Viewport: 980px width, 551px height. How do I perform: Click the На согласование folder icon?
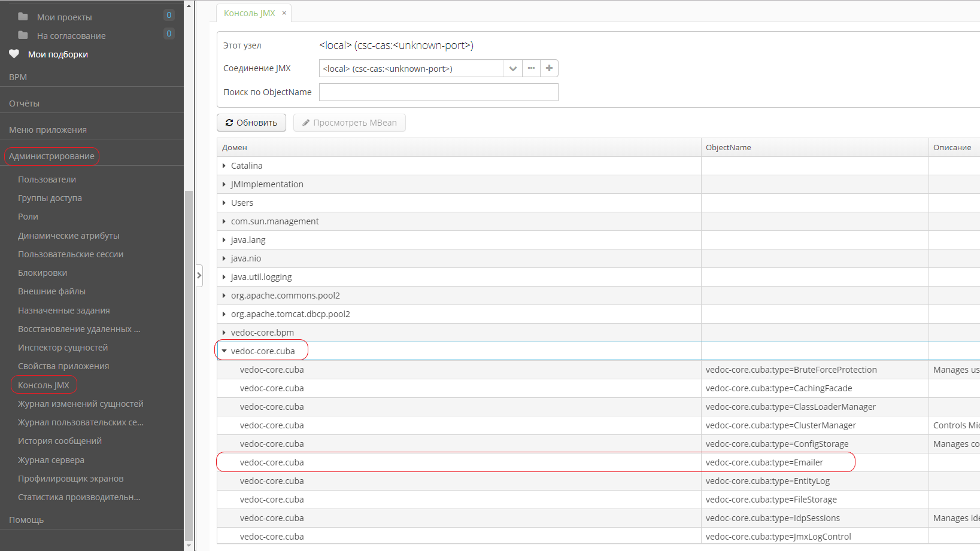[23, 35]
